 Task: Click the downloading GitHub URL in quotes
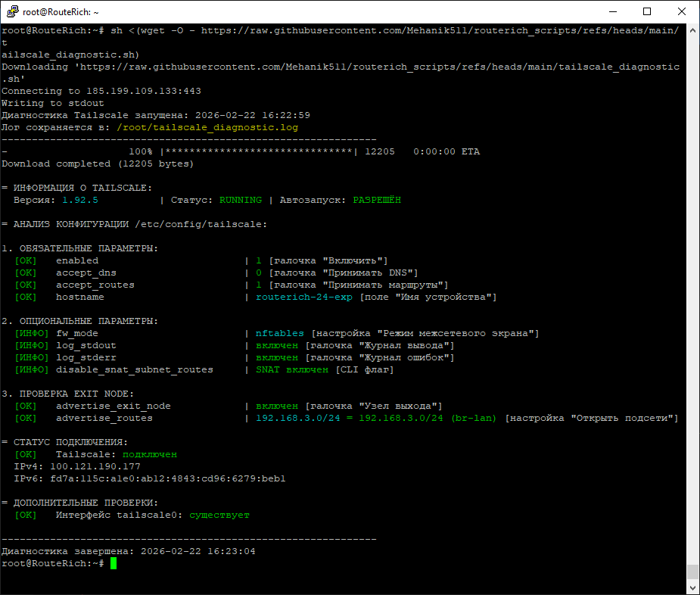coord(341,67)
